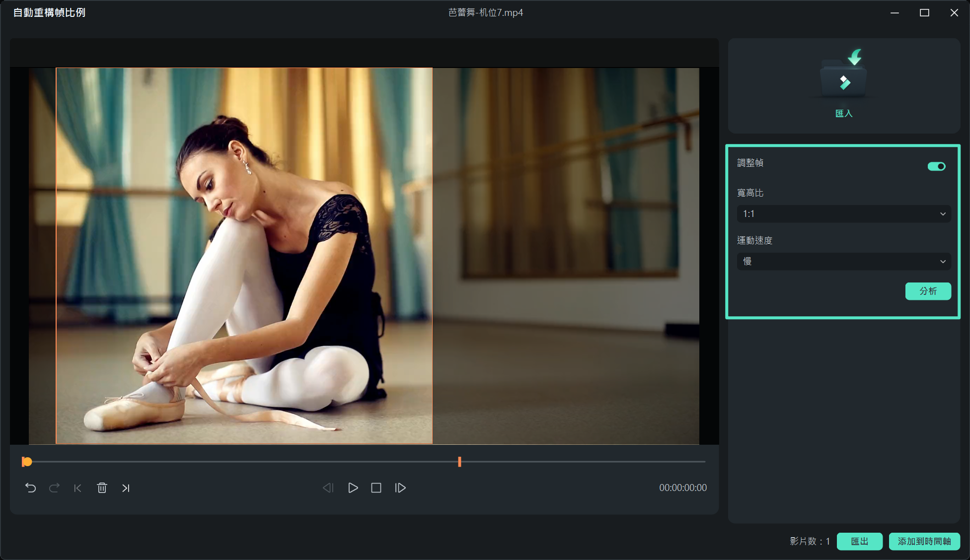The width and height of the screenshot is (970, 560).
Task: Delete keyframe with trash icon
Action: [x=102, y=488]
